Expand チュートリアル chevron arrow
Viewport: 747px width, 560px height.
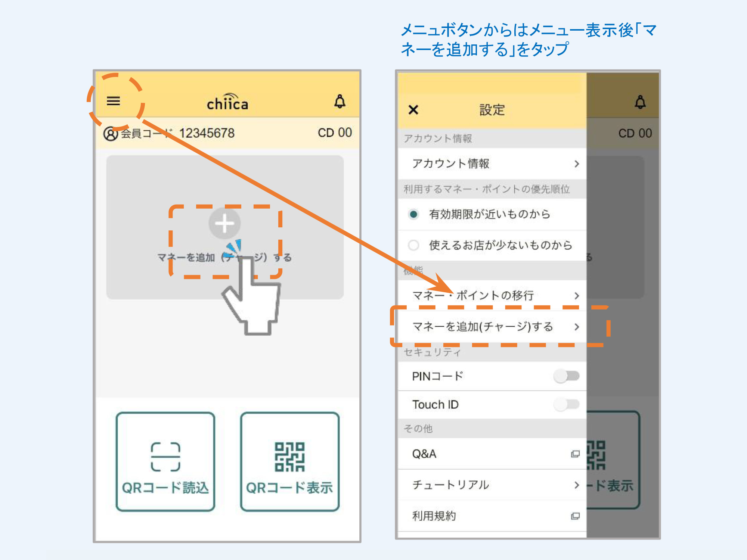[x=577, y=485]
